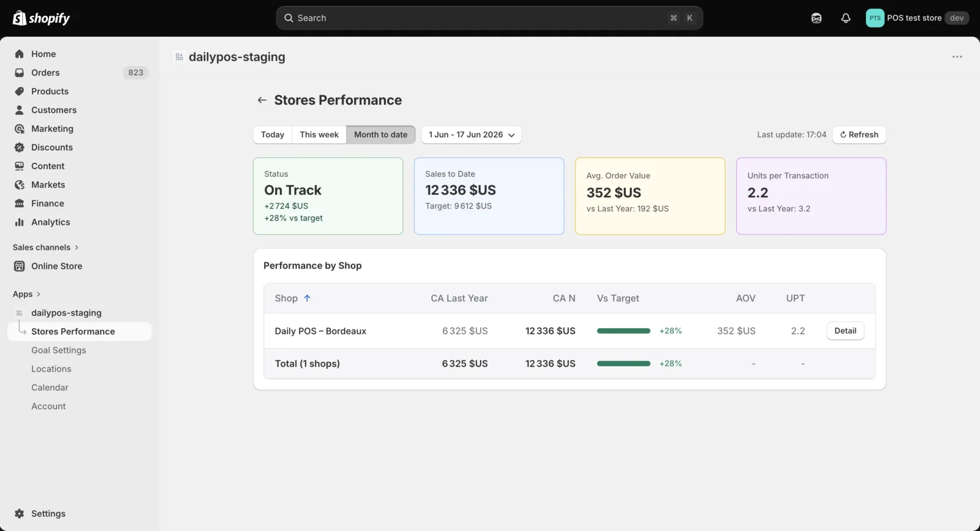Click the Last update: 17:04 text
Viewport: 980px width, 531px height.
tap(791, 135)
